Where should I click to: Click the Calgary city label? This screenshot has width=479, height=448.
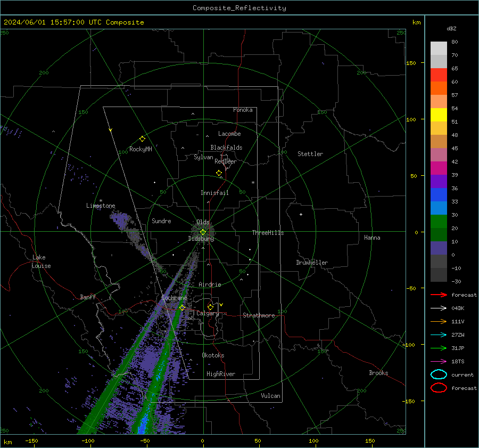[x=208, y=313]
